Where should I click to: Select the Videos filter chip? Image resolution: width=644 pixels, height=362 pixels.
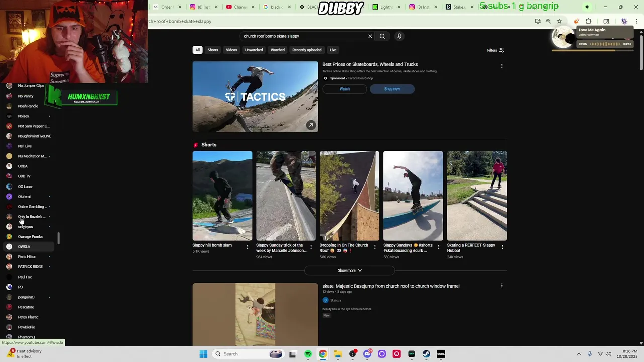(231, 50)
